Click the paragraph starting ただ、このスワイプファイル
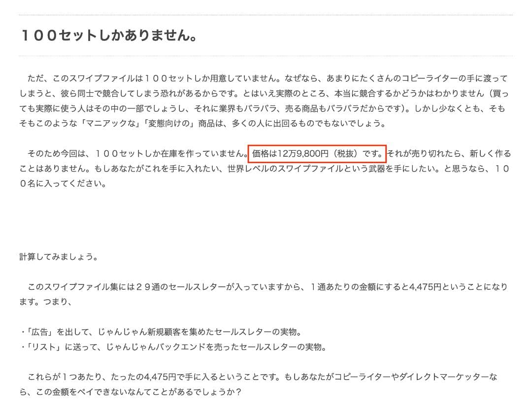Screen dimensions: 532x419 tap(264, 101)
